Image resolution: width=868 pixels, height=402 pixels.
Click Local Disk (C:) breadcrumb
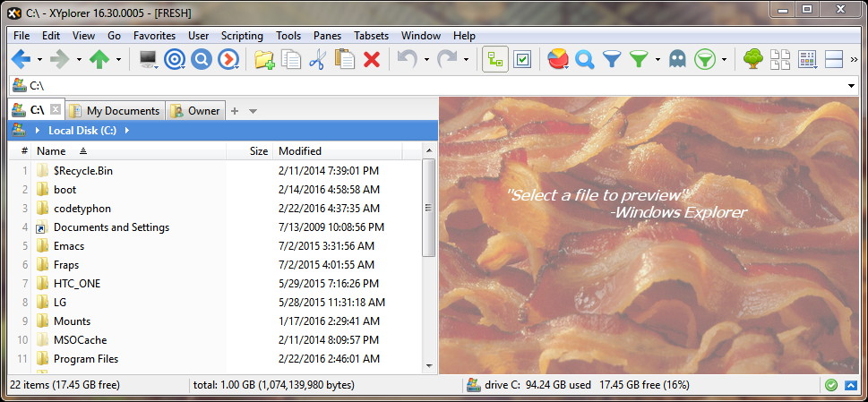82,131
